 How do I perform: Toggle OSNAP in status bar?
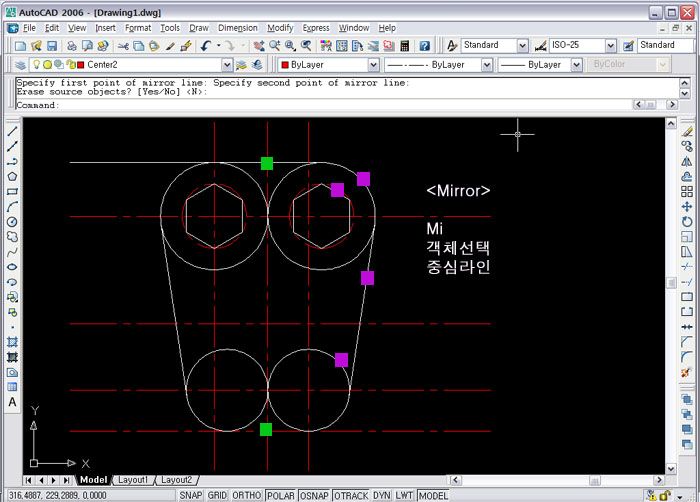(x=314, y=495)
